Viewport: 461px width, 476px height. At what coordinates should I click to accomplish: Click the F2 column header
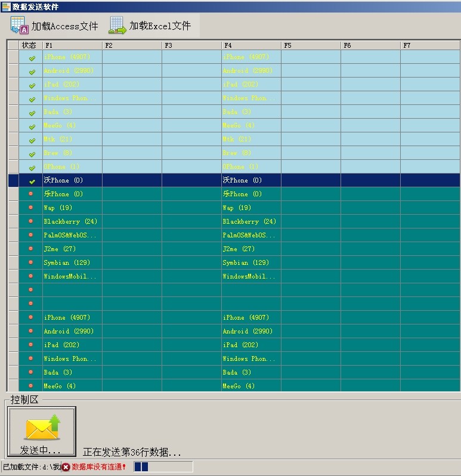click(132, 45)
